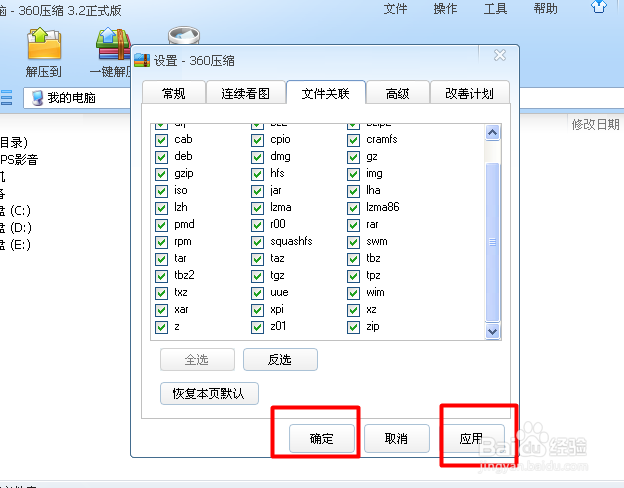The image size is (624, 488).
Task: Click the 修改日期 column header in main window
Action: tap(595, 125)
